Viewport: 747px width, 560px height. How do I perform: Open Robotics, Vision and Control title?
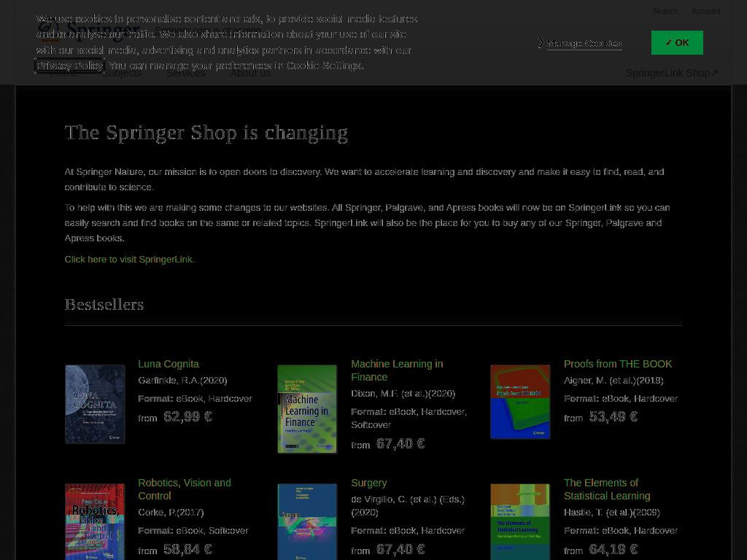[x=185, y=489]
